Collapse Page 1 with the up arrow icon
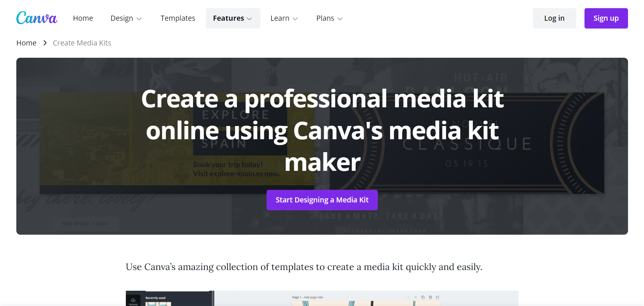This screenshot has height=306, width=644. click(408, 298)
